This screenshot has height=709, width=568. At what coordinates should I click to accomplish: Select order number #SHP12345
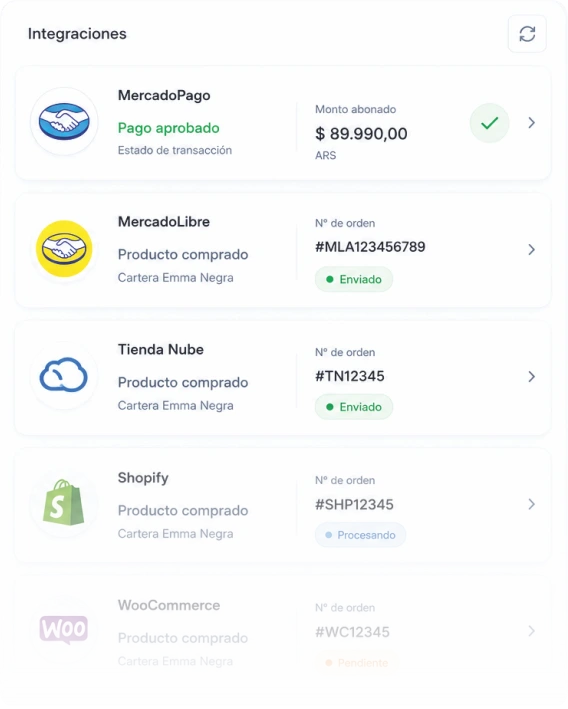click(x=355, y=505)
